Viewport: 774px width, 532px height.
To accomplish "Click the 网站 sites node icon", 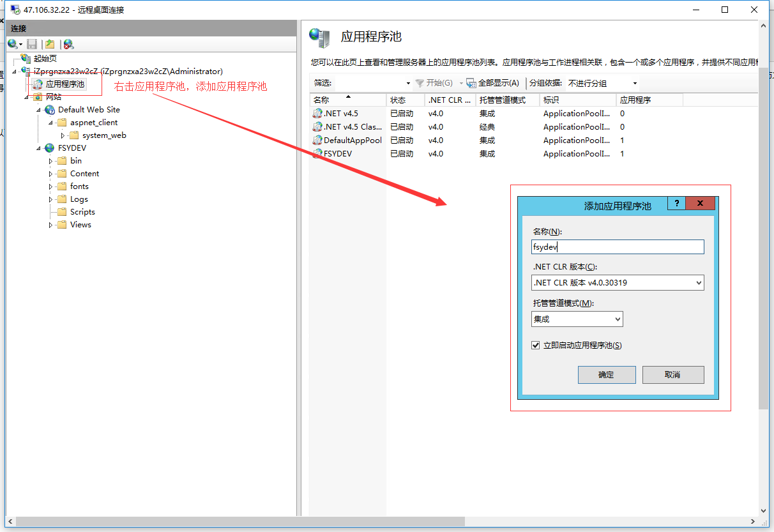I will tap(38, 96).
